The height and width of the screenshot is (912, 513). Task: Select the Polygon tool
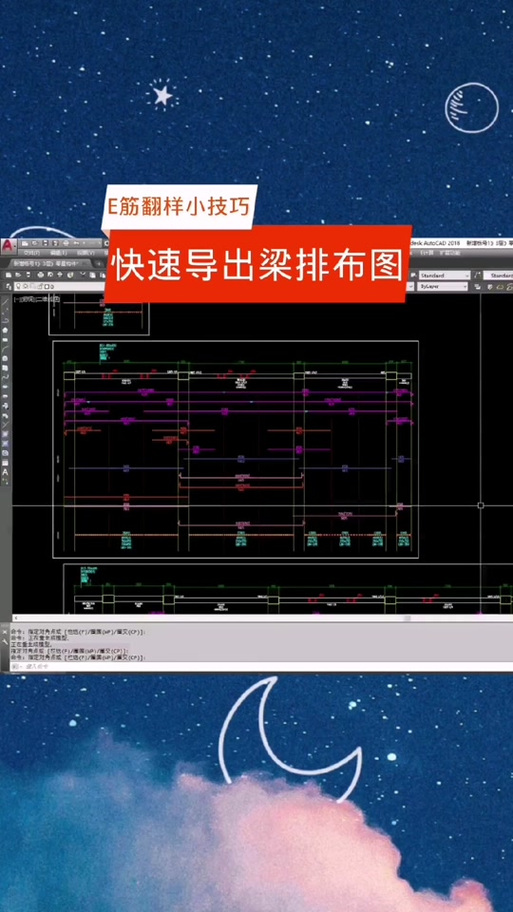(5, 330)
